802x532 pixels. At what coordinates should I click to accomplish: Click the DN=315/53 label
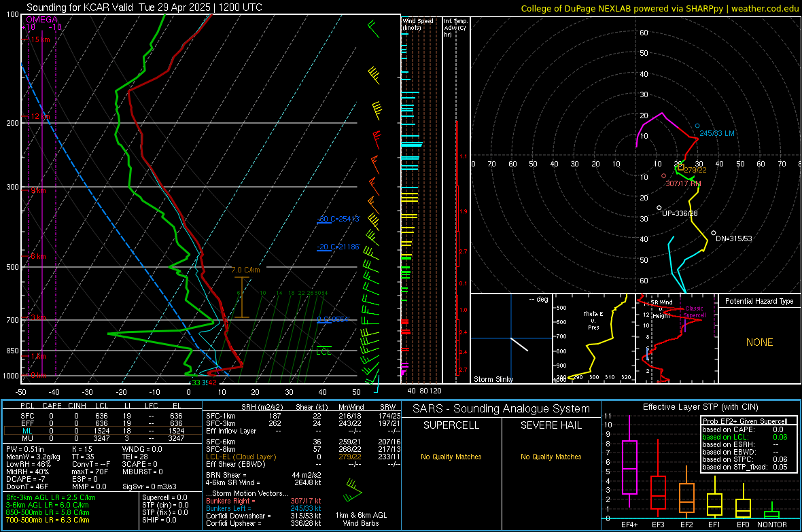point(734,238)
